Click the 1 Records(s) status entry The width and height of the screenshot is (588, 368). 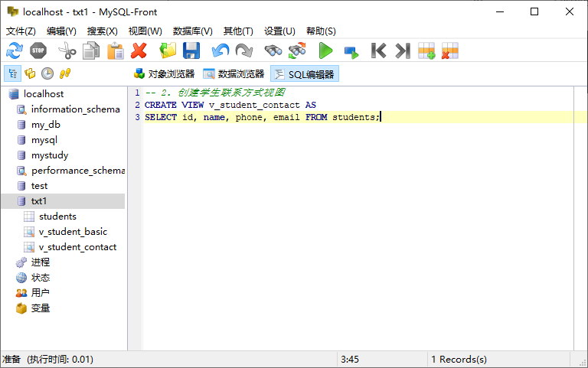pos(459,360)
